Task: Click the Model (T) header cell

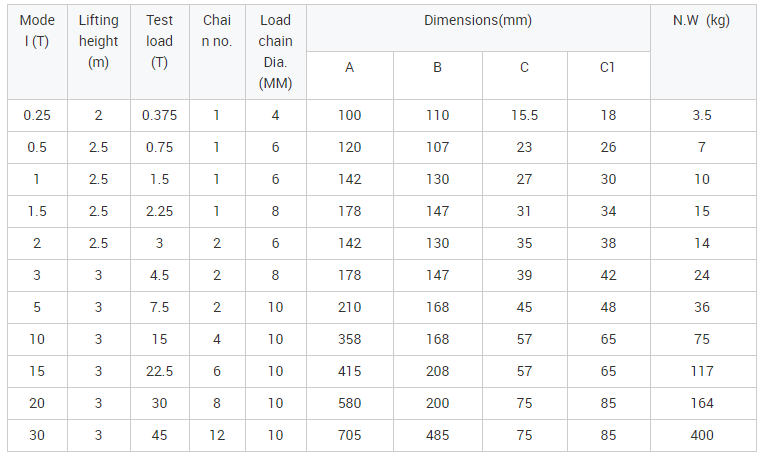Action: (x=37, y=52)
